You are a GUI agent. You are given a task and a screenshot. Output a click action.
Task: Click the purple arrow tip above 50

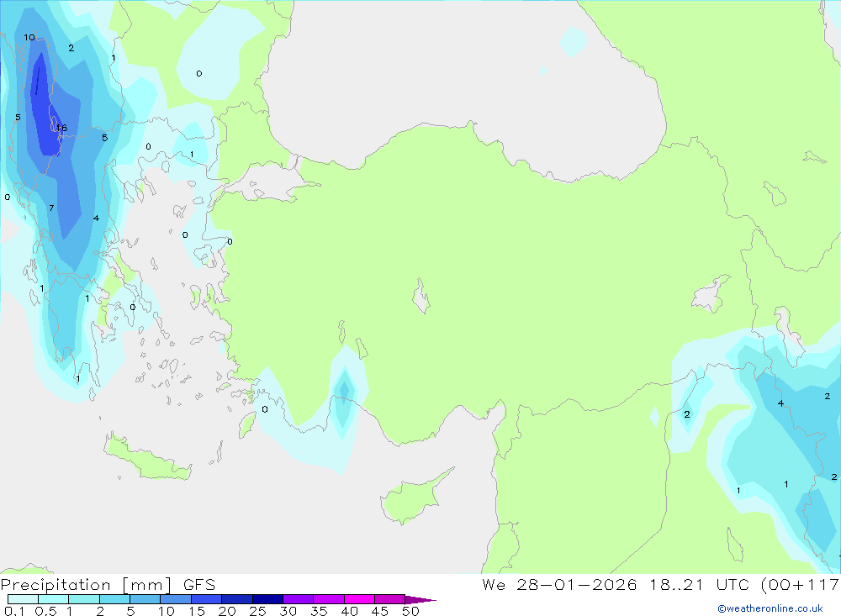click(x=421, y=600)
